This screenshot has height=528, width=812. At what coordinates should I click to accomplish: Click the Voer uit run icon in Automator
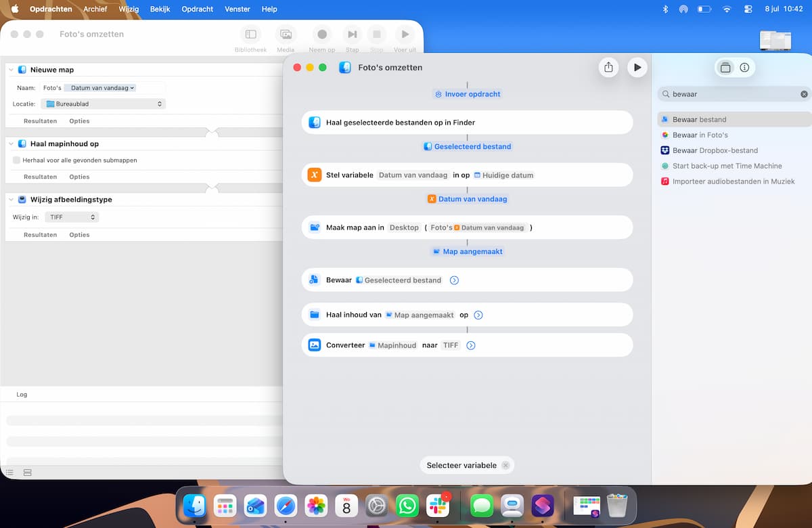405,35
